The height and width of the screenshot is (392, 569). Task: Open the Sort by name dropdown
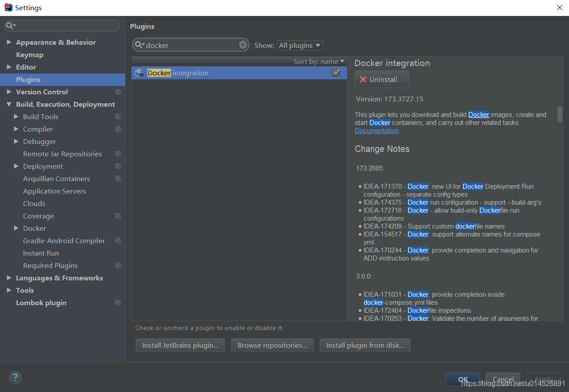tap(319, 61)
